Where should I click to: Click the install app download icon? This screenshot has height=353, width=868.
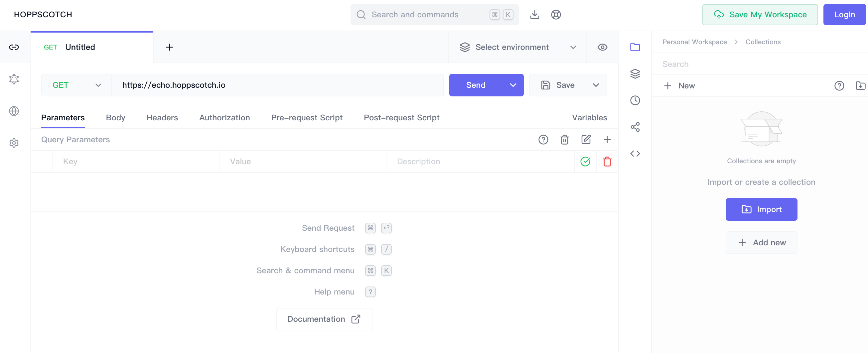[534, 15]
